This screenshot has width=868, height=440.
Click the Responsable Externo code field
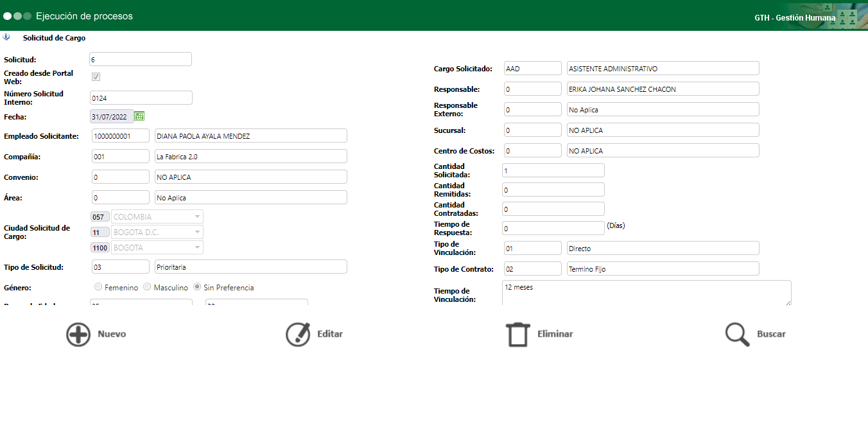click(533, 109)
